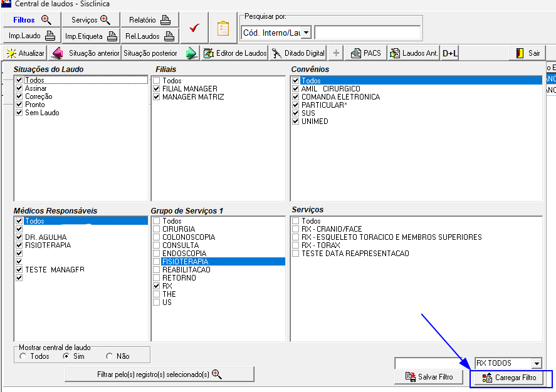Open the Filtros tab
Screen dimensions: 556x392
coord(32,20)
